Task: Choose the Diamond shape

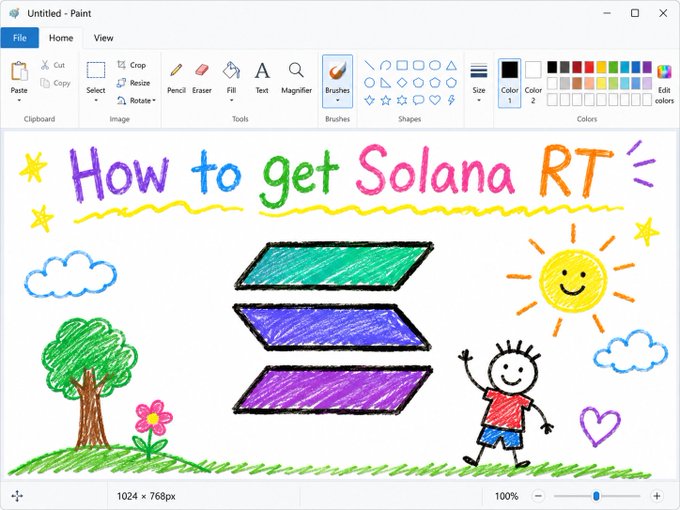Action: point(402,82)
